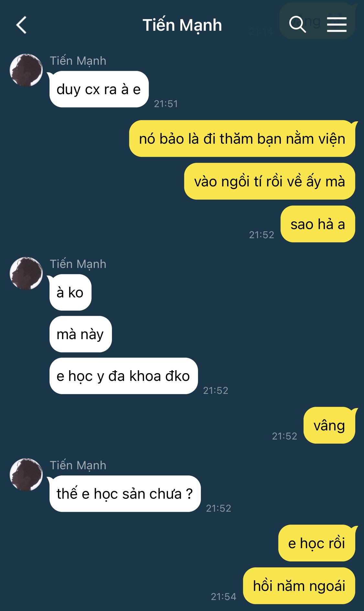Tap sender name above 'duy cx ra à e'
This screenshot has width=364, height=611.
78,61
